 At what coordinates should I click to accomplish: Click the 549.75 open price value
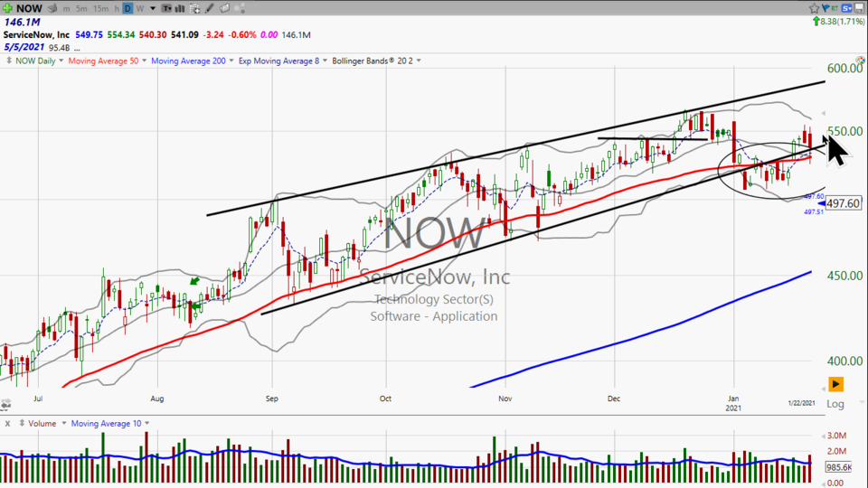(90, 35)
